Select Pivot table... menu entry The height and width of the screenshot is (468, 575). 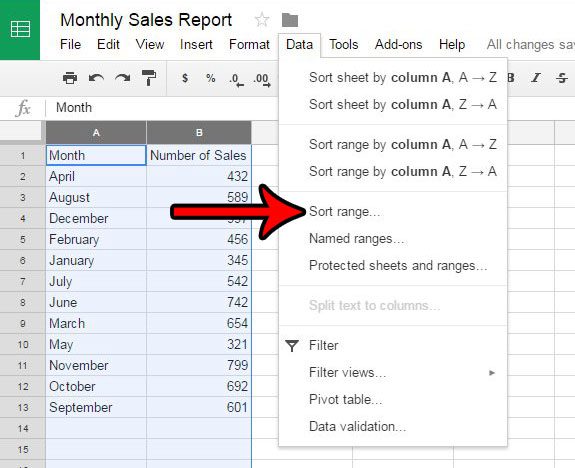pos(393,399)
